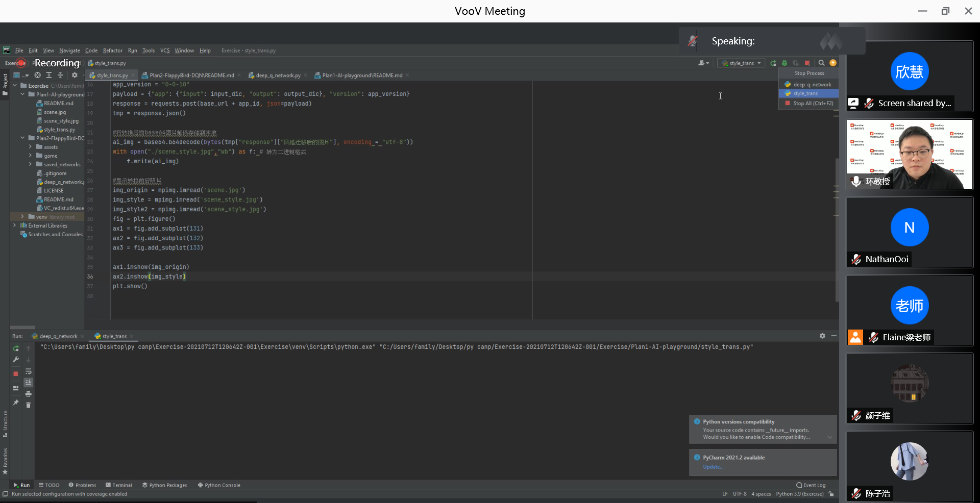Image resolution: width=980 pixels, height=503 pixels.
Task: Click the Print output icon in Run panel
Action: pyautogui.click(x=29, y=394)
